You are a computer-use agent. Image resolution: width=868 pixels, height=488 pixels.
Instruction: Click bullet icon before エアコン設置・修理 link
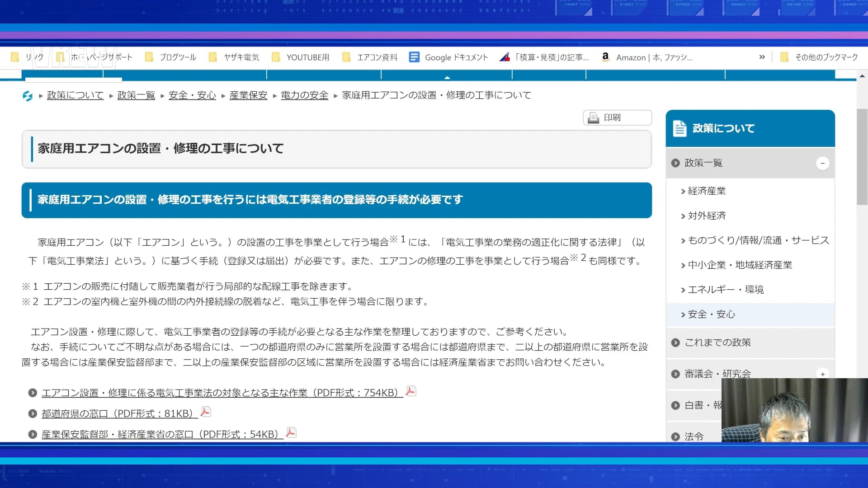33,393
